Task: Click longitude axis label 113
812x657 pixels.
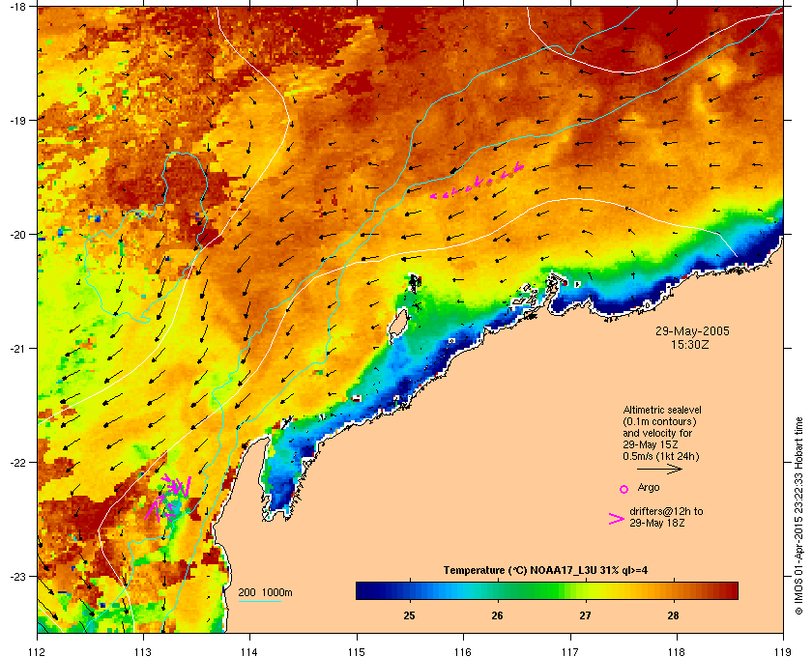Action: point(143,652)
